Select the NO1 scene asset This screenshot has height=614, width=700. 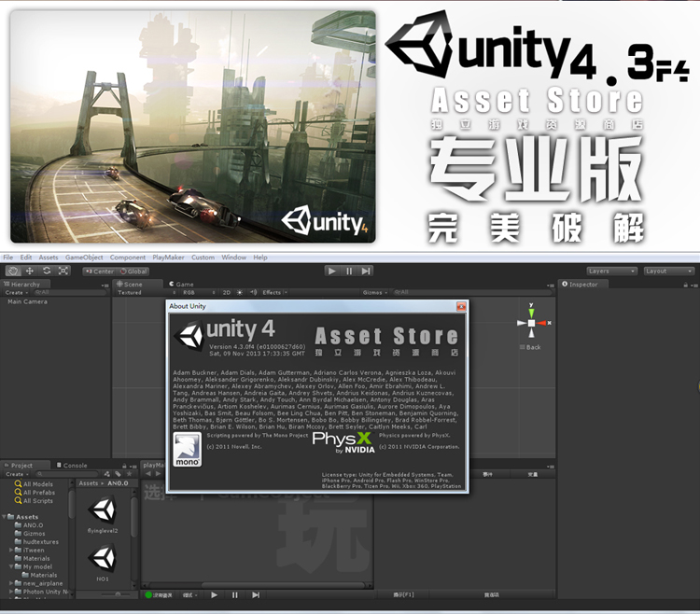(103, 563)
